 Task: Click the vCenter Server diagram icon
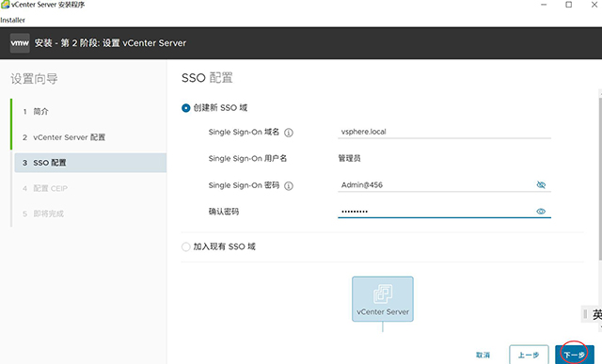(x=383, y=299)
